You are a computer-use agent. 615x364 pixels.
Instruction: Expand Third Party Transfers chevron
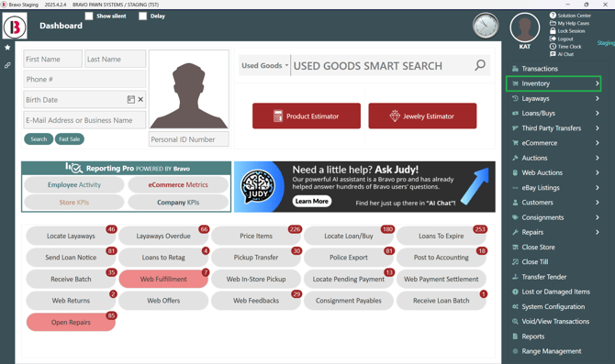tap(597, 128)
